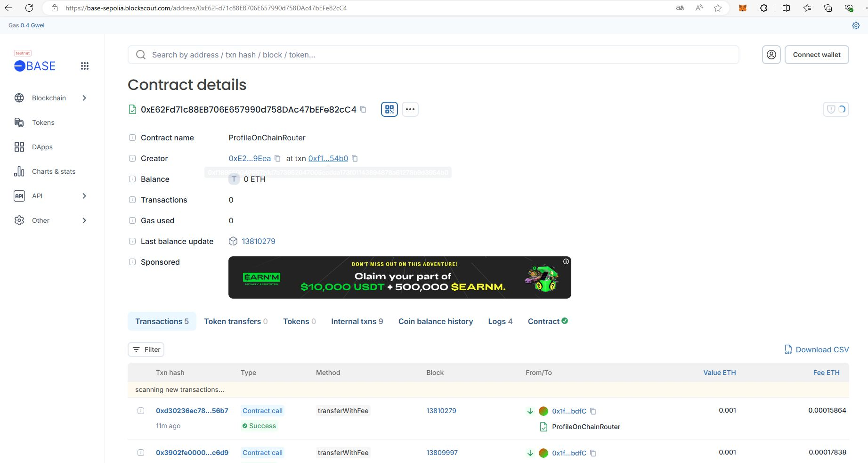Open MetaMask fox extension

[x=743, y=8]
